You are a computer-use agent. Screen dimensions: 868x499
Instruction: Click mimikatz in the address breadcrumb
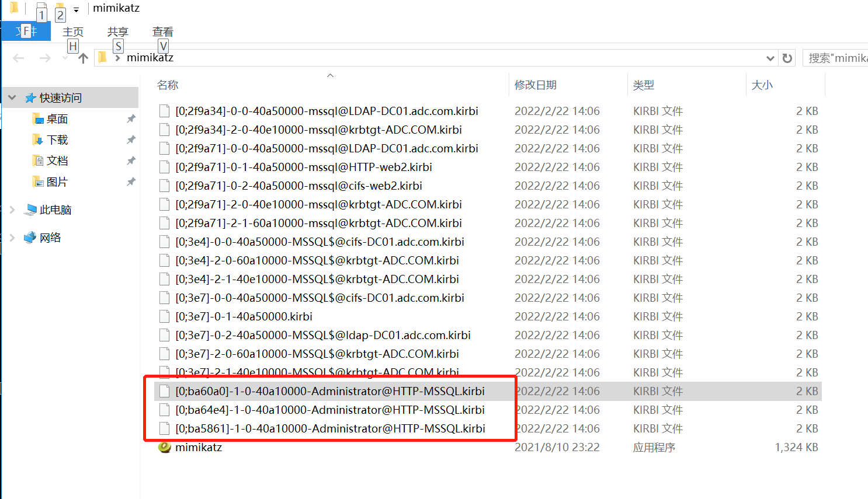click(x=150, y=57)
